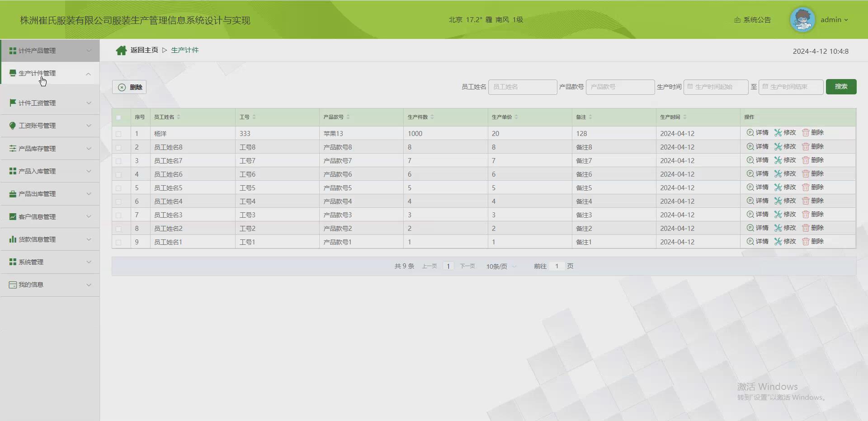Focus the 员工姓名 search field

[x=523, y=87]
